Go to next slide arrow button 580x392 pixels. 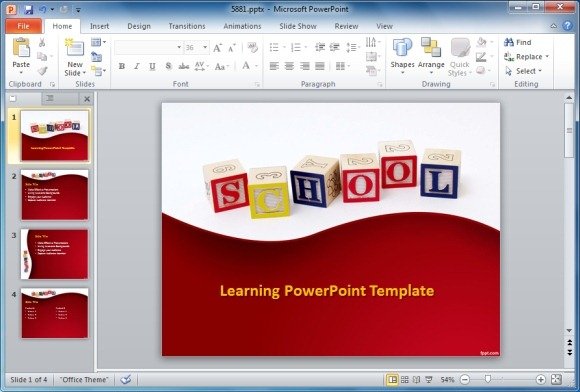pos(570,352)
